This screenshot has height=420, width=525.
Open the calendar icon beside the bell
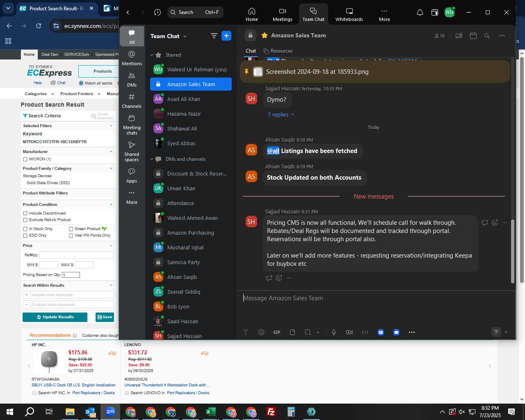[x=435, y=12]
